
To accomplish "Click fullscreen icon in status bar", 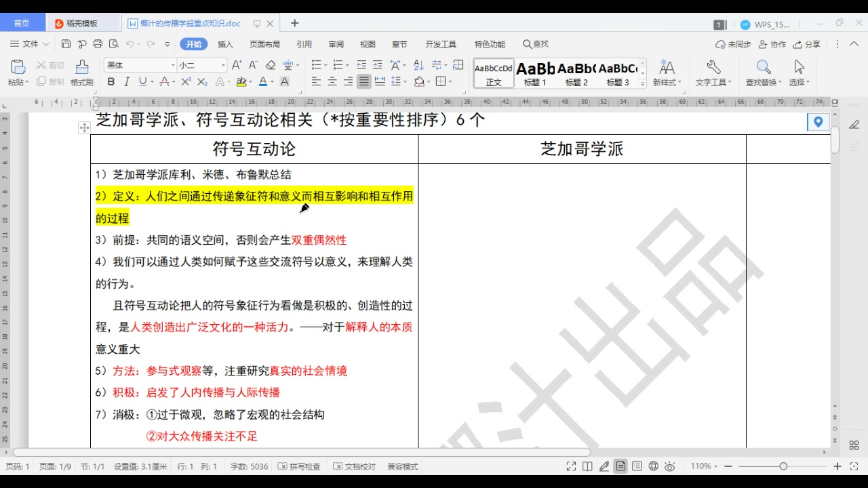I will [x=571, y=466].
